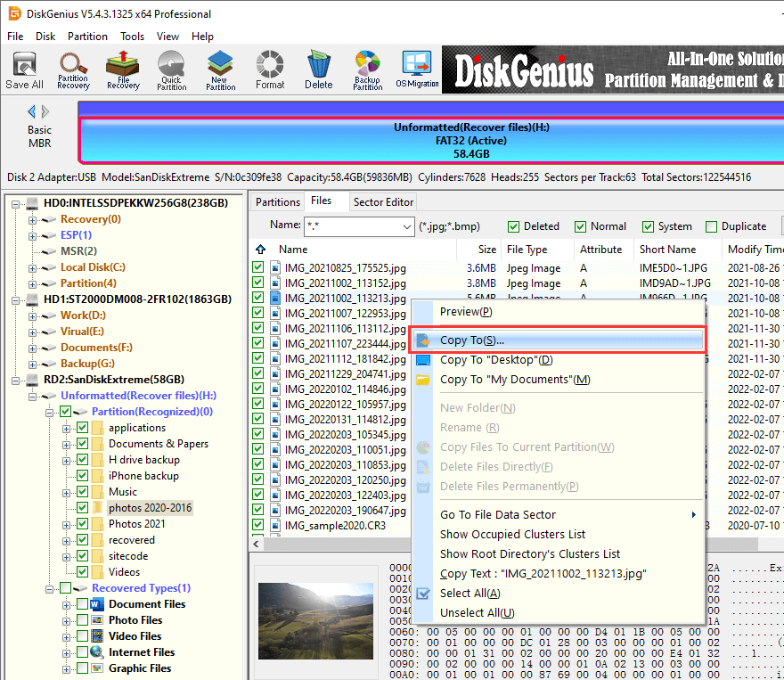Click the next disk navigation arrow

pyautogui.click(x=45, y=111)
